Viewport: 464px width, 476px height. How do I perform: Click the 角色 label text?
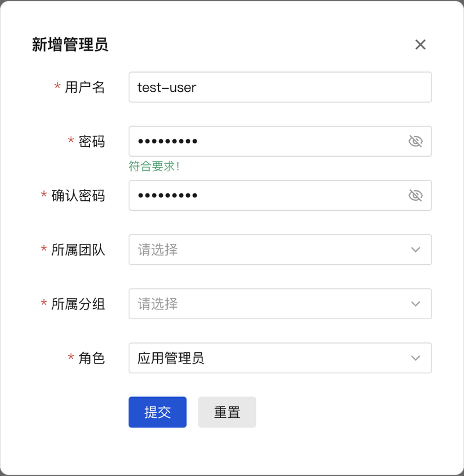click(x=92, y=358)
